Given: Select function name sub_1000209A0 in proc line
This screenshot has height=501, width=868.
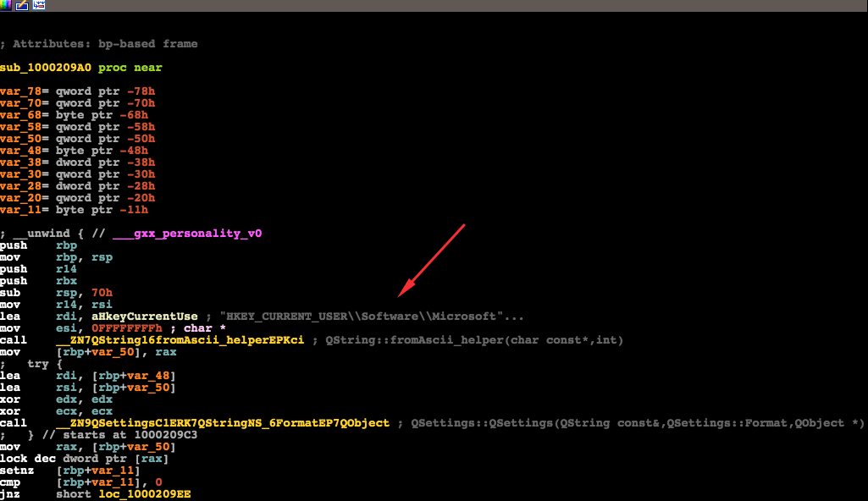Looking at the screenshot, I should [x=46, y=68].
